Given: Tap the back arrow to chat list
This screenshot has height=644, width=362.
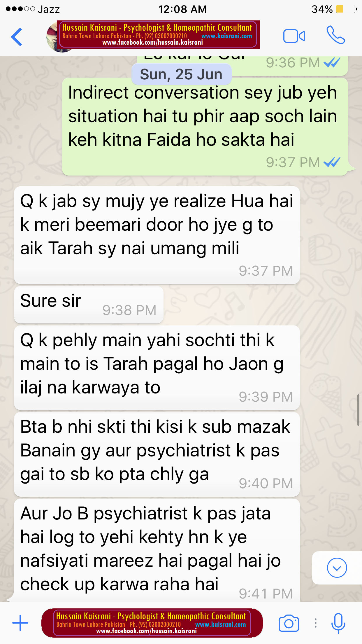Looking at the screenshot, I should 17,37.
